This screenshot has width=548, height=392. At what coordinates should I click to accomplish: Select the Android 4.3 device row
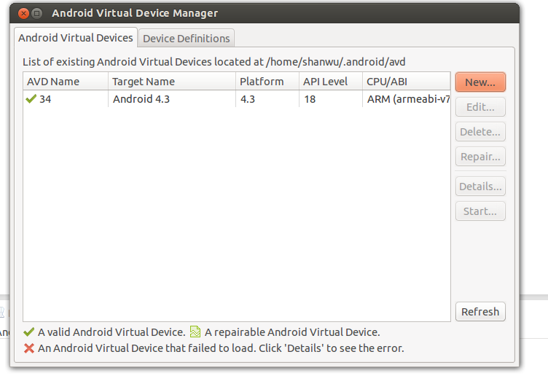click(x=237, y=99)
